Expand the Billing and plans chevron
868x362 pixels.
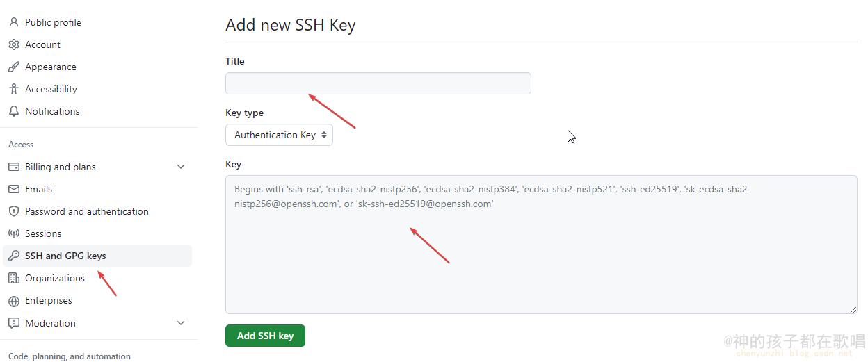[x=181, y=167]
